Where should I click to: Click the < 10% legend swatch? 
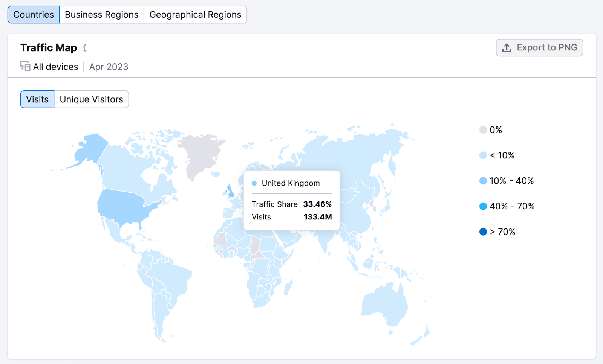(x=483, y=155)
